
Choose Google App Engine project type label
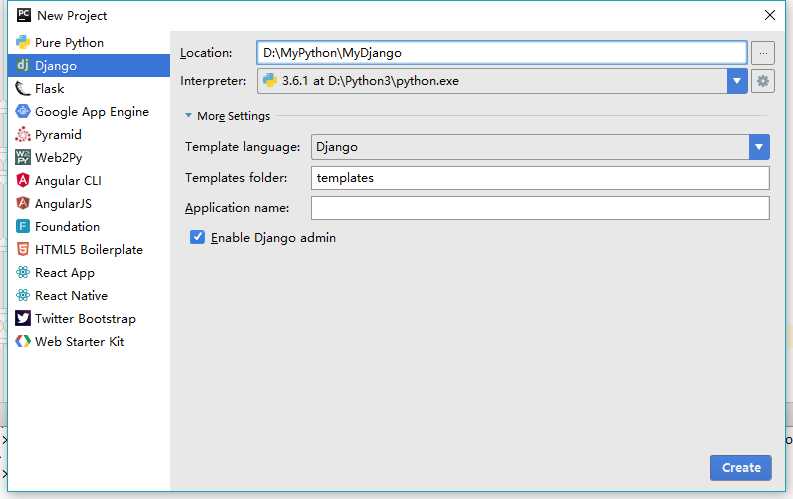click(92, 112)
